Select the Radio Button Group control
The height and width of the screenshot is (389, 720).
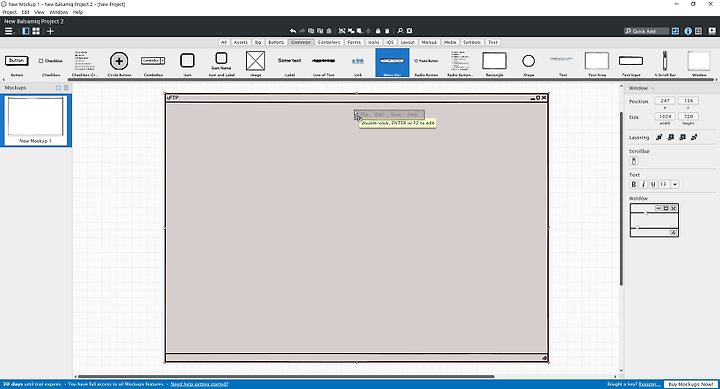(461, 63)
